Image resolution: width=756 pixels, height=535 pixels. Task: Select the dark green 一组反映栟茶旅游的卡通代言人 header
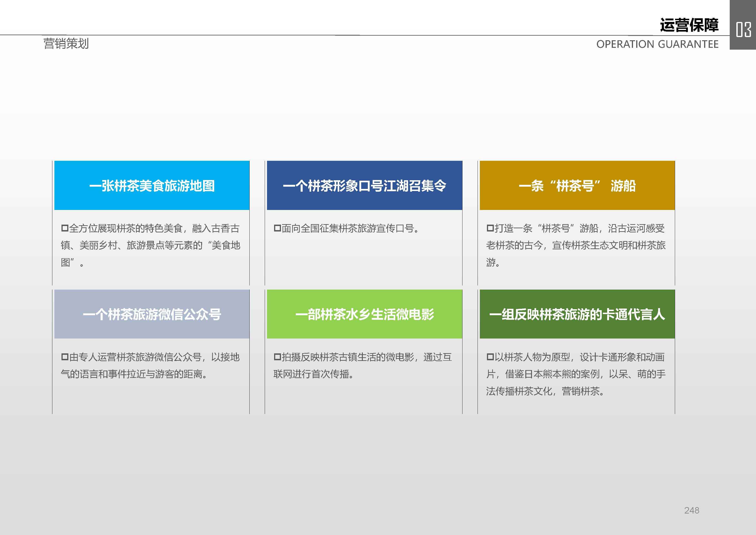[x=577, y=314]
